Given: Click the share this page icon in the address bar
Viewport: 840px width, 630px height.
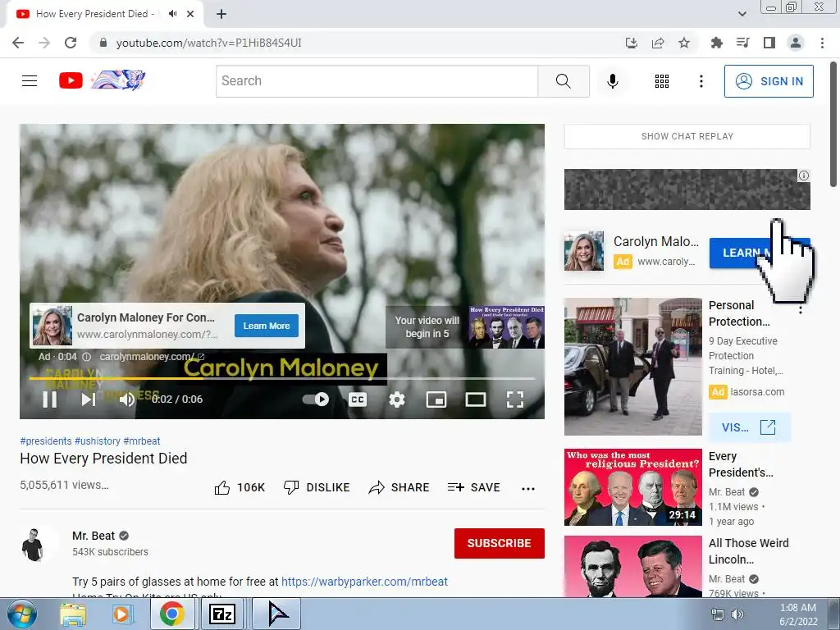Looking at the screenshot, I should [x=658, y=43].
